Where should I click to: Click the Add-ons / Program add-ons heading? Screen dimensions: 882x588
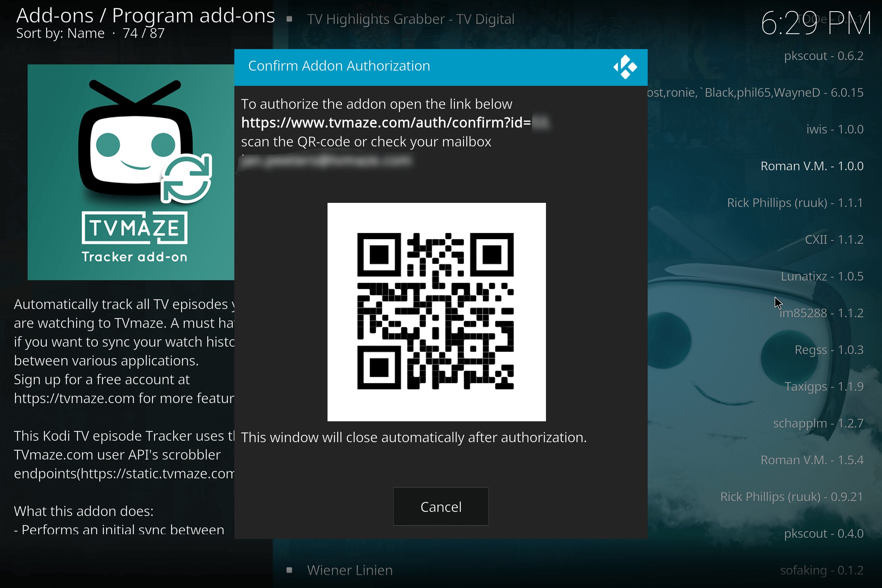pyautogui.click(x=146, y=16)
